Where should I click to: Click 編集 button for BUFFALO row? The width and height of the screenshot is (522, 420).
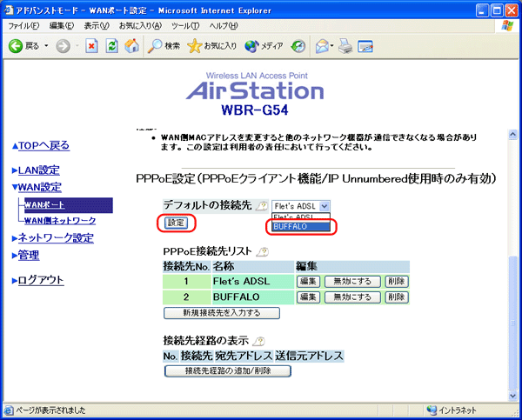[x=308, y=297]
